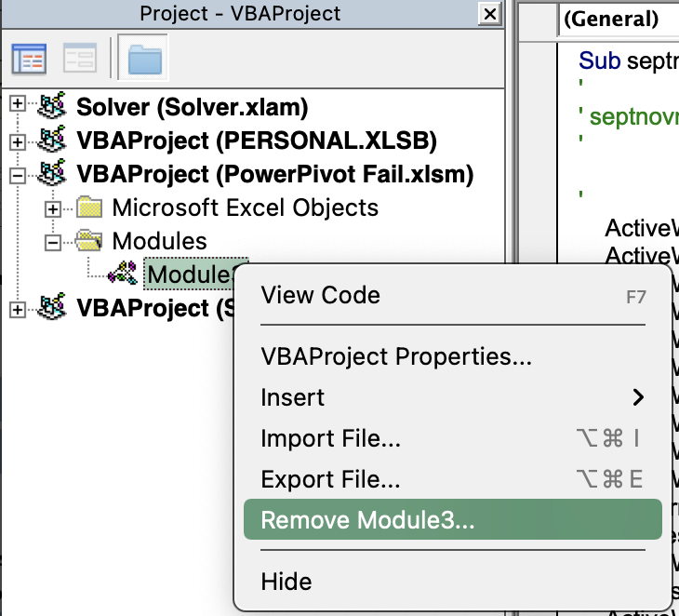Select Modules folder label
This screenshot has height=616, width=679.
(x=159, y=241)
